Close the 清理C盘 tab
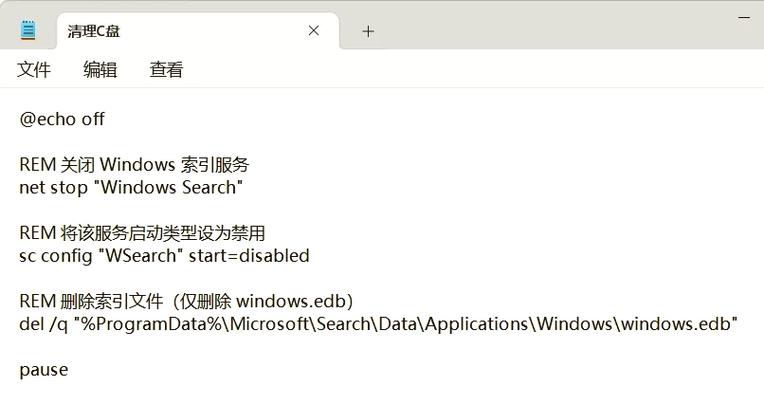 314,31
